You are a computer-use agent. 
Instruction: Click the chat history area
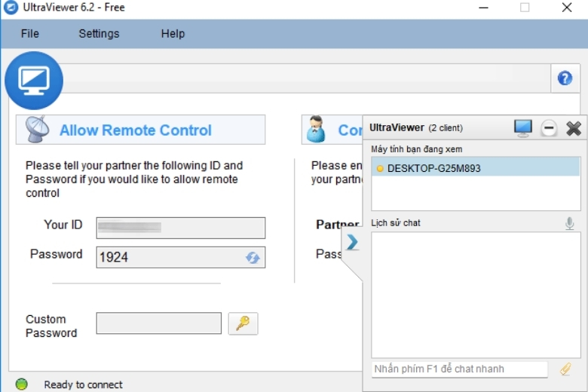[476, 295]
